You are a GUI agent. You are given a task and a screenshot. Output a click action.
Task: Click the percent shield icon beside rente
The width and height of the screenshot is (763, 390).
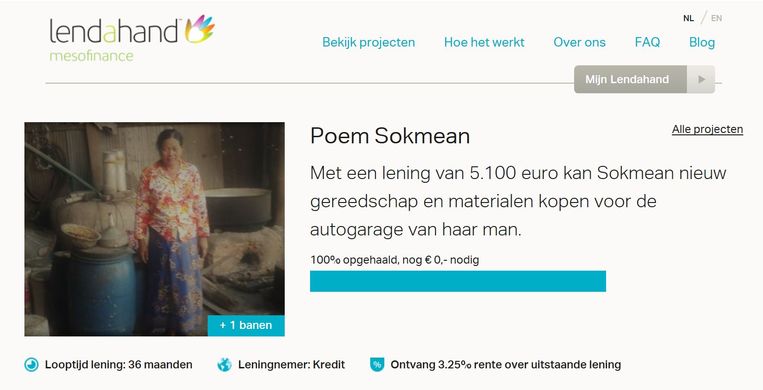point(377,365)
